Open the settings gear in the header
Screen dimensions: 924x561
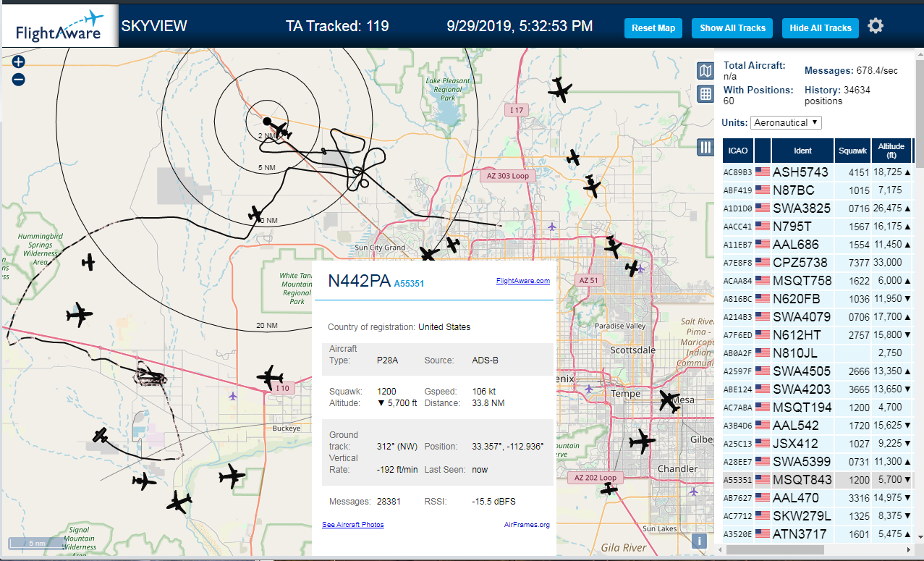coord(876,27)
